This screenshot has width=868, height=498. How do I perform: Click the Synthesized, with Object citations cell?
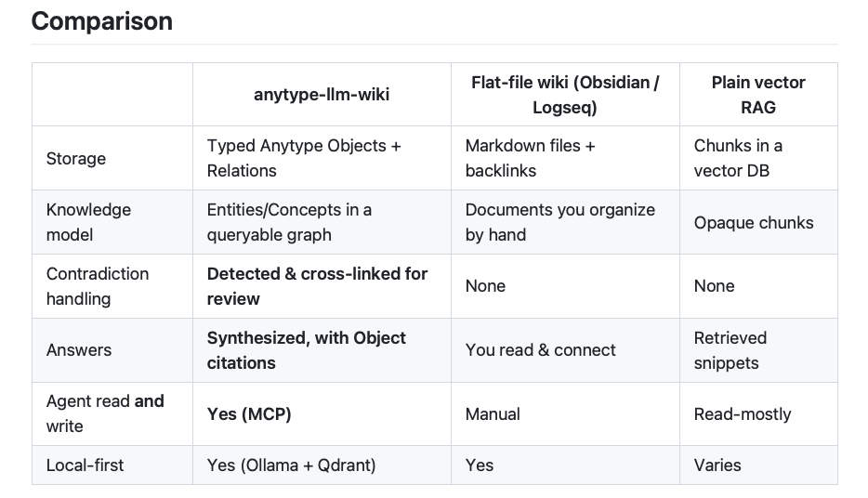[x=306, y=350]
